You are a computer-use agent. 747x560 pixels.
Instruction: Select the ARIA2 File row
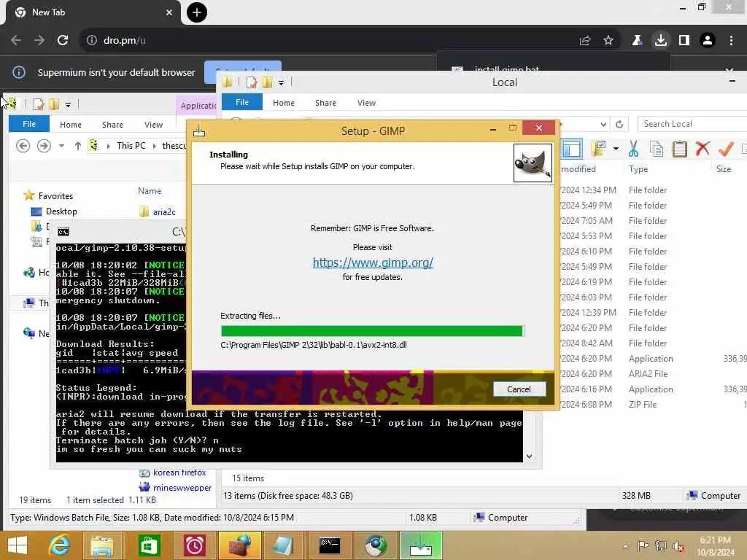coord(653,374)
